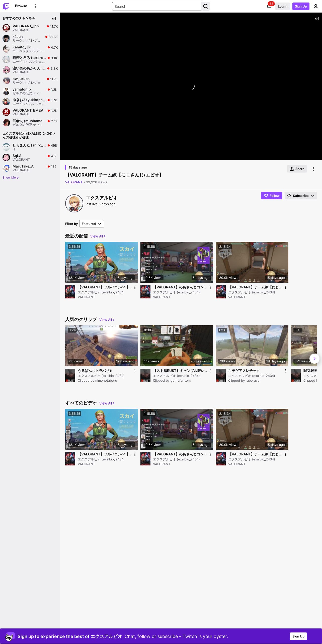Click the footer banner mascot icon
322x644 pixels.
pos(10,636)
